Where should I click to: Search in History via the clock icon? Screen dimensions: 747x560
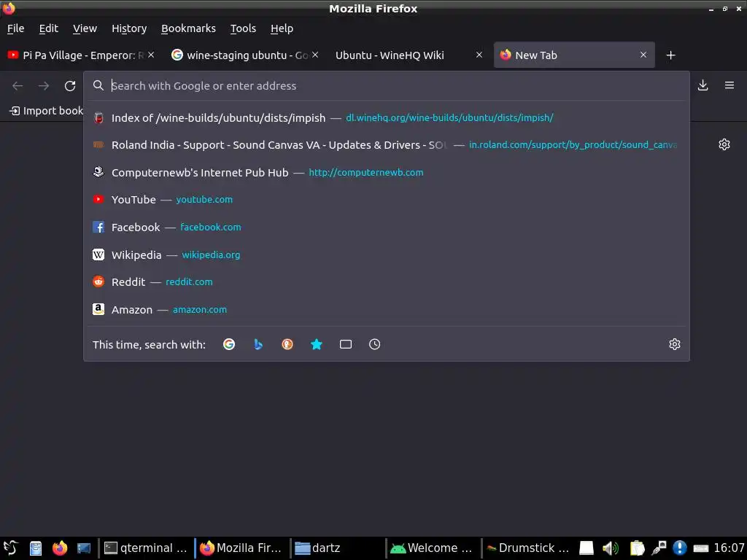click(375, 344)
